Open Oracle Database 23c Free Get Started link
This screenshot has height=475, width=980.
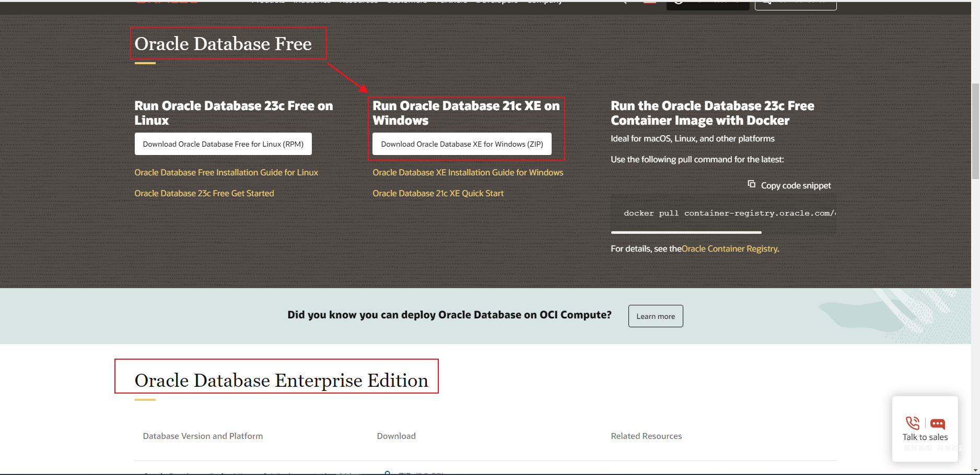click(x=204, y=193)
